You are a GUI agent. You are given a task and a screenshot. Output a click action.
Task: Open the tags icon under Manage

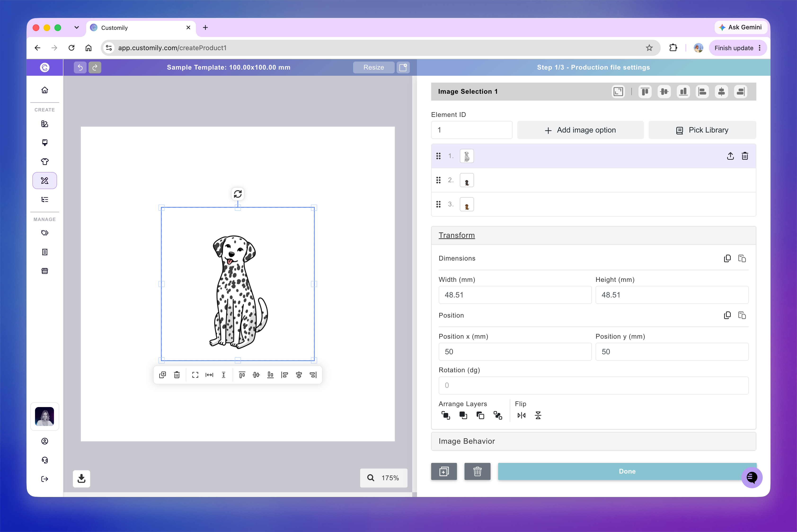(45, 233)
